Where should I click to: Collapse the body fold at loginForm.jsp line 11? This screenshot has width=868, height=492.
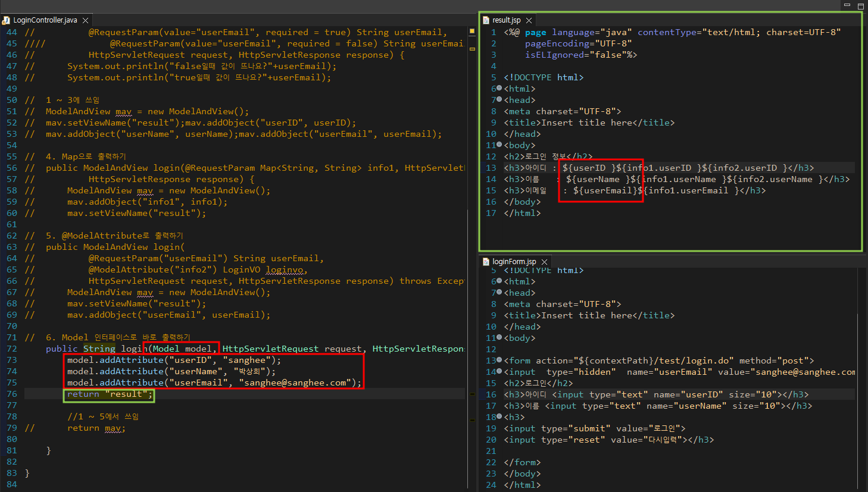coord(499,337)
